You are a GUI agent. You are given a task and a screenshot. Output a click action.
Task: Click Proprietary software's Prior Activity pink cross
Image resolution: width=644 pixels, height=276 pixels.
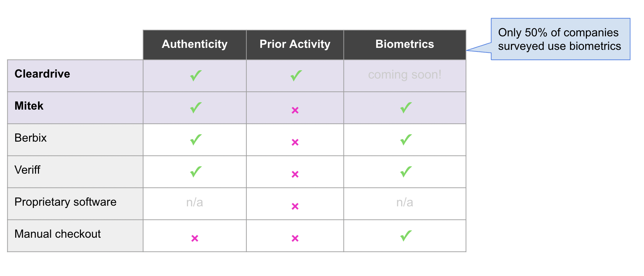tap(295, 206)
